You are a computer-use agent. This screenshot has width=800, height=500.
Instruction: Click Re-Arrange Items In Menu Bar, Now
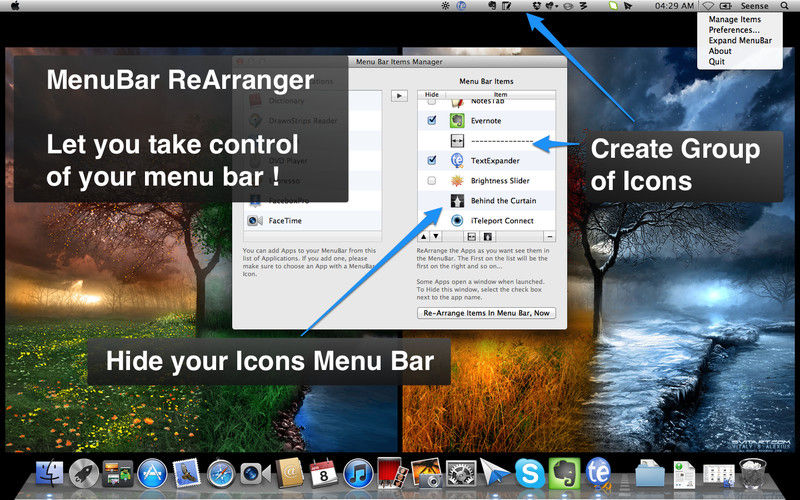[486, 313]
